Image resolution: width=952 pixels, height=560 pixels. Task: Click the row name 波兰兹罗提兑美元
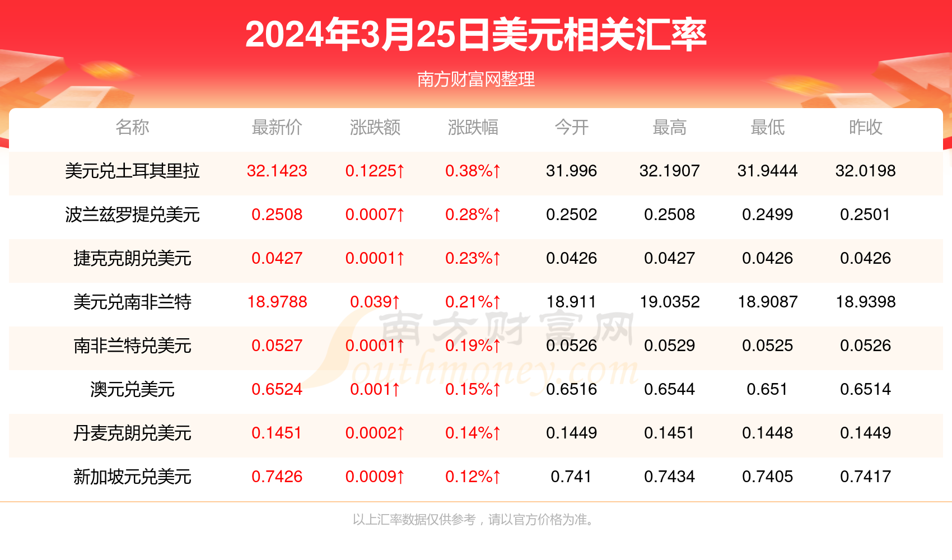tap(132, 214)
